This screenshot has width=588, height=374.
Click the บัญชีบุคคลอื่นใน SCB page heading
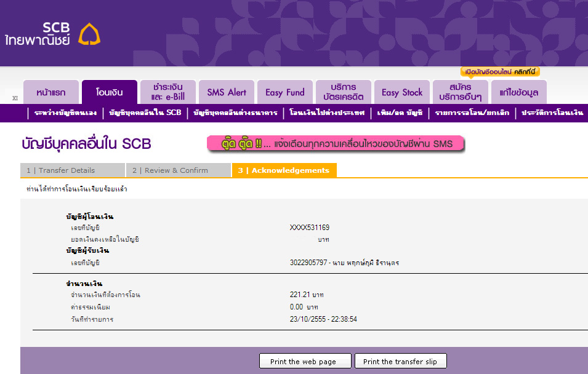tap(86, 144)
